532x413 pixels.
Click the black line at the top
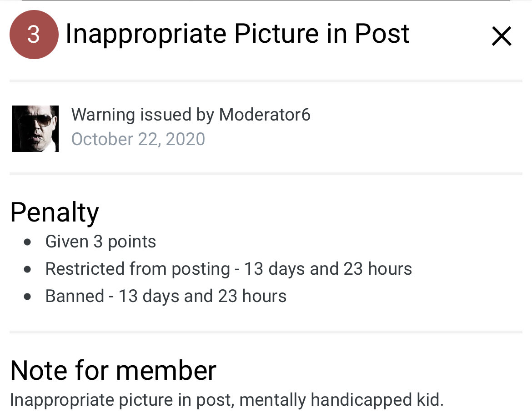266,0
